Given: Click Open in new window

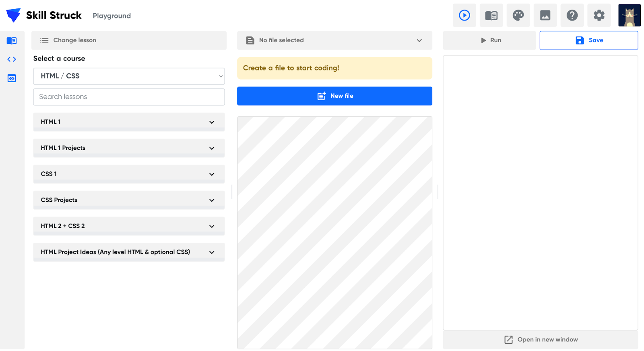Looking at the screenshot, I should (x=541, y=340).
